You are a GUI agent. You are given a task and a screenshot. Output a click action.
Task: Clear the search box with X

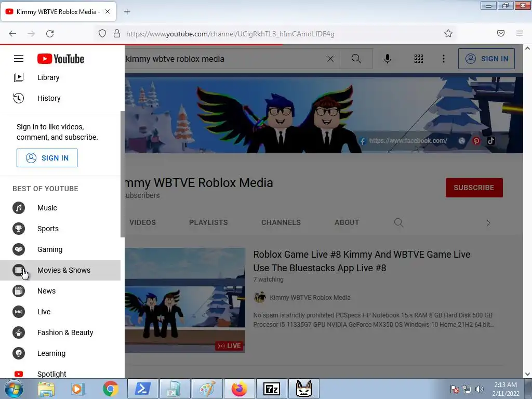(330, 59)
